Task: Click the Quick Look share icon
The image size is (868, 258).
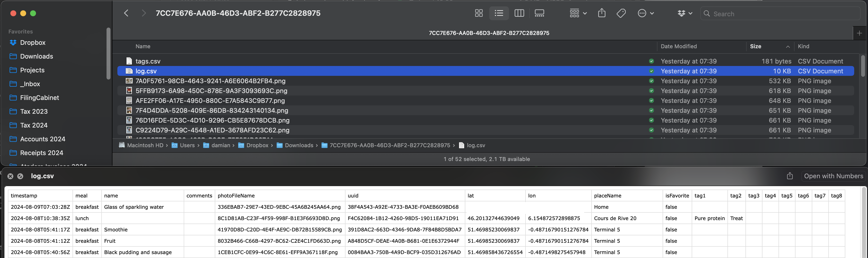Action: point(790,176)
